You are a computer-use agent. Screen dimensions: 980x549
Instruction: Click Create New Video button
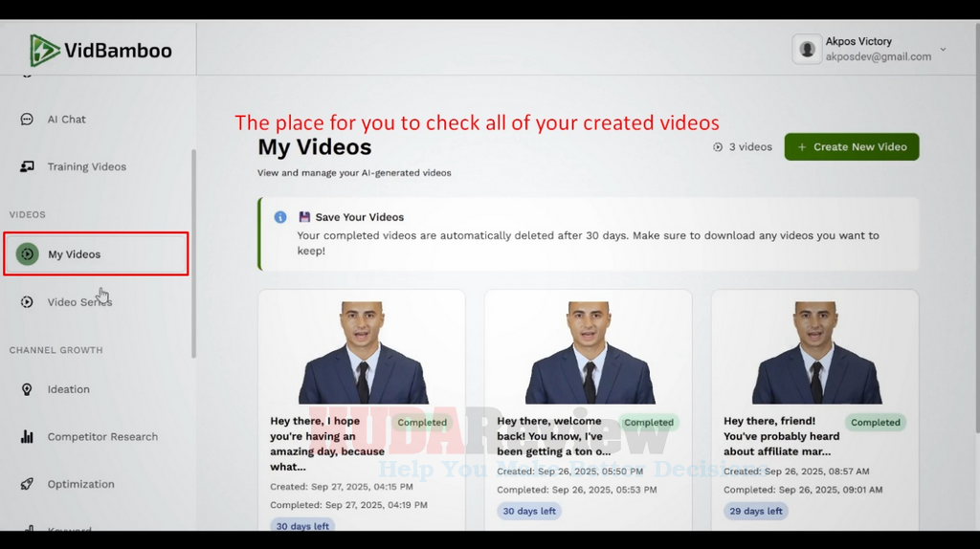coord(852,146)
